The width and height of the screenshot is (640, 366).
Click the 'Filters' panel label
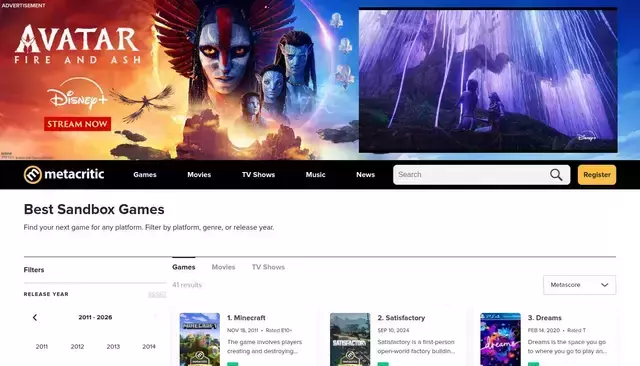click(x=34, y=270)
